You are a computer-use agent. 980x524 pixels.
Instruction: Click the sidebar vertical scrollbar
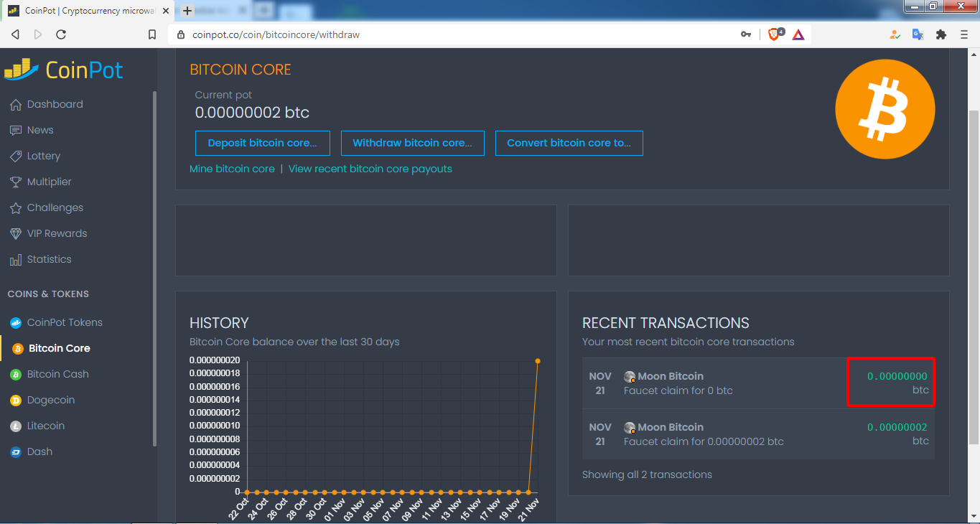[x=154, y=269]
